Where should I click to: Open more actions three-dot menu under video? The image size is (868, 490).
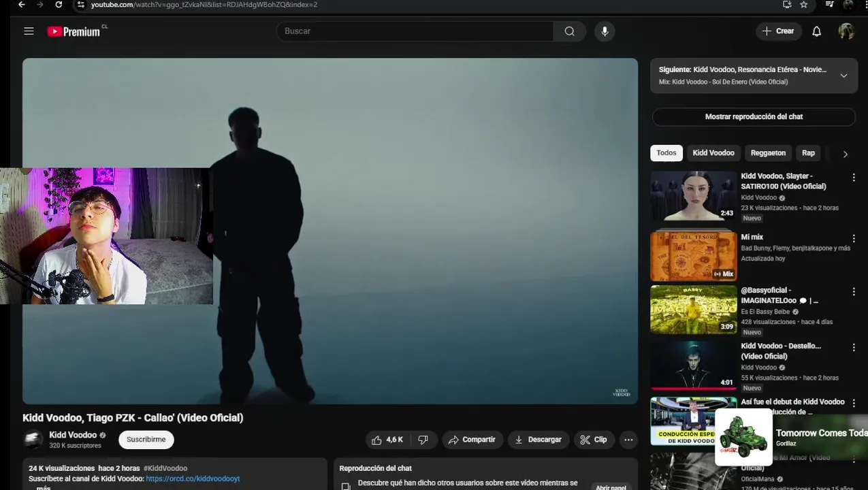[x=628, y=440]
